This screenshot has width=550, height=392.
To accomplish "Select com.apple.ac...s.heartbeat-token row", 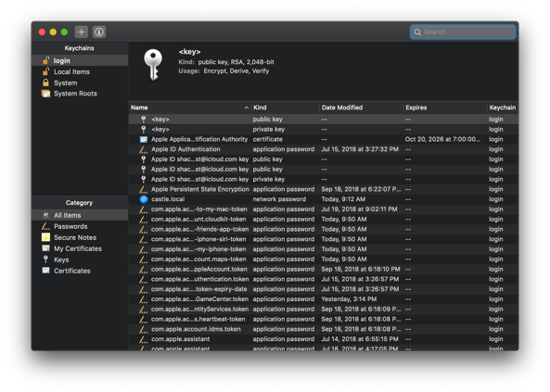I will coord(324,319).
